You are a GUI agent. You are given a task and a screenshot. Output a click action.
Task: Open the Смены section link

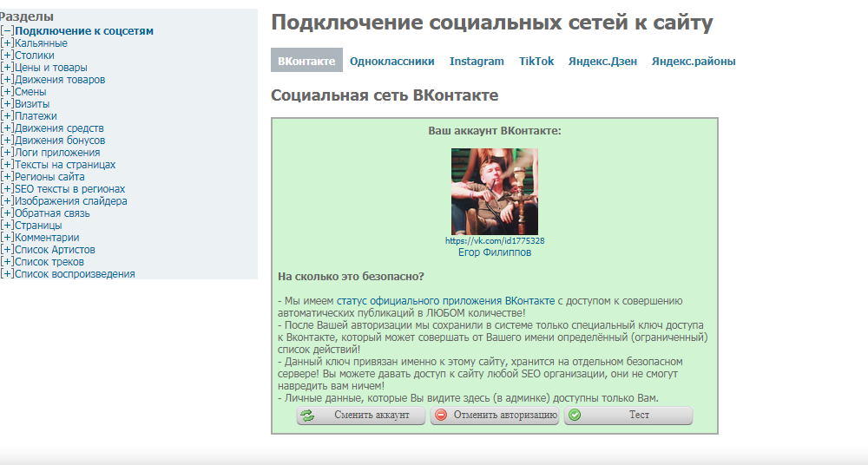(x=30, y=92)
